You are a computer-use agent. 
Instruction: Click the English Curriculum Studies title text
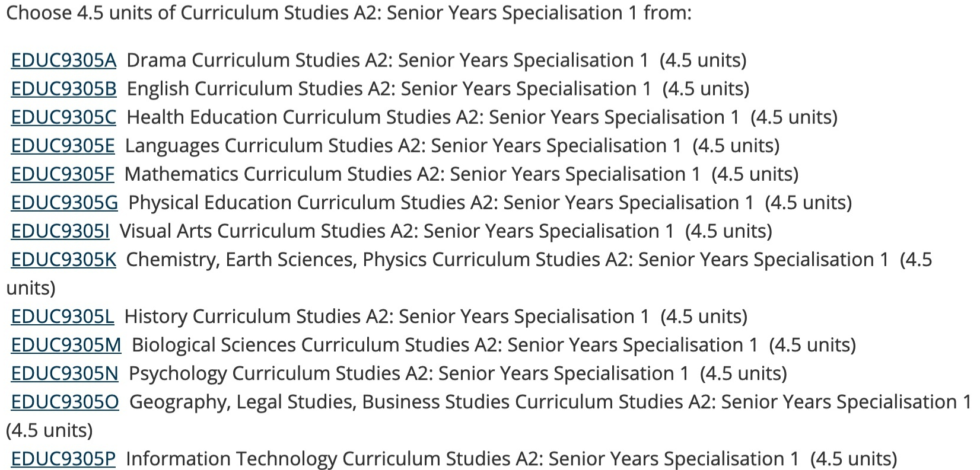(389, 89)
